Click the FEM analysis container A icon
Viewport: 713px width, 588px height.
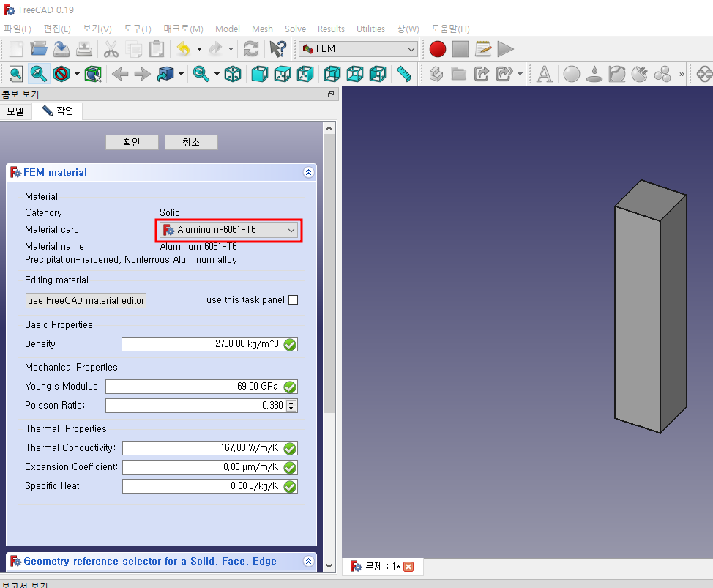tap(545, 74)
